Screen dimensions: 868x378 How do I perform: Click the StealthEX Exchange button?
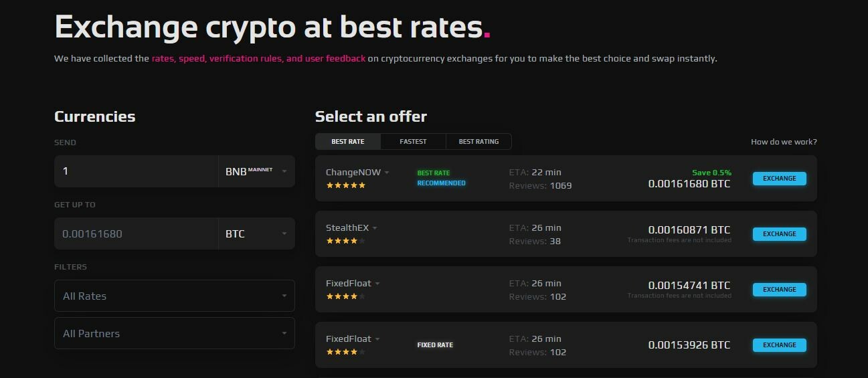[x=779, y=234]
